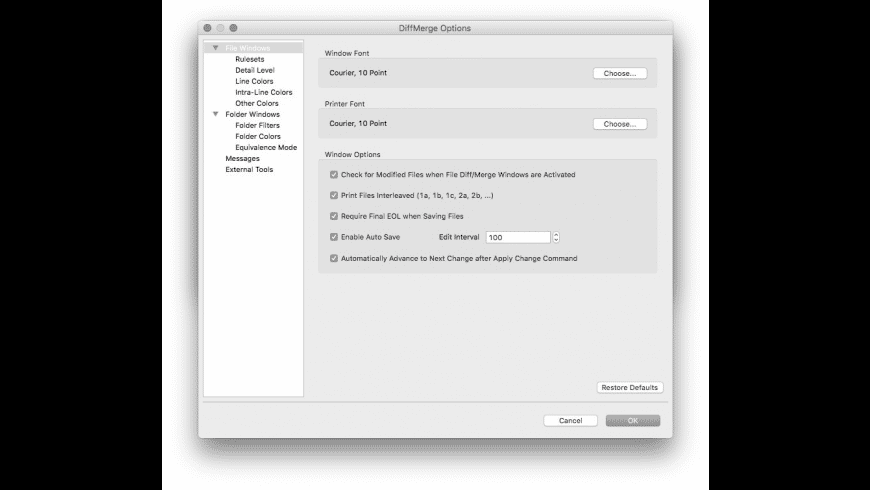870x490 pixels.
Task: Close the DiffMerge Options window
Action: pyautogui.click(x=208, y=28)
